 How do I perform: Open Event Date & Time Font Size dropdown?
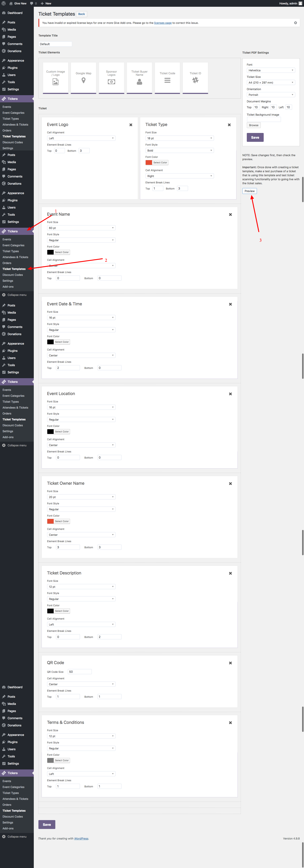click(x=81, y=317)
